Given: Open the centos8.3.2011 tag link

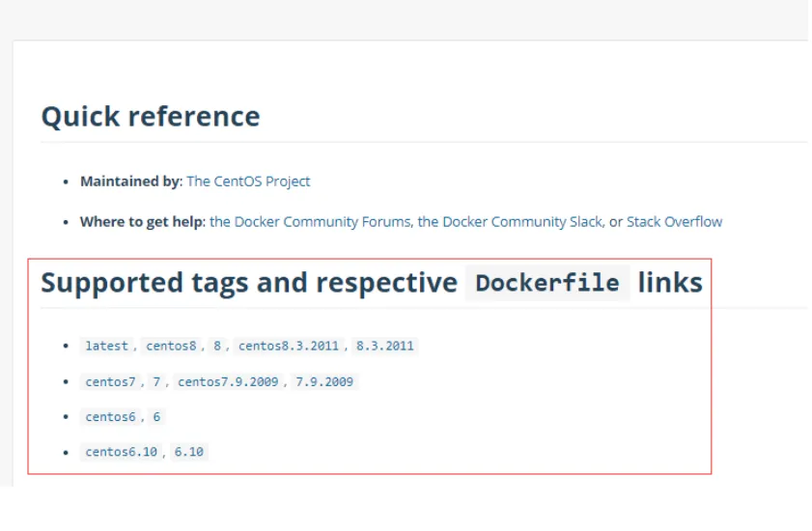Looking at the screenshot, I should click(x=289, y=346).
